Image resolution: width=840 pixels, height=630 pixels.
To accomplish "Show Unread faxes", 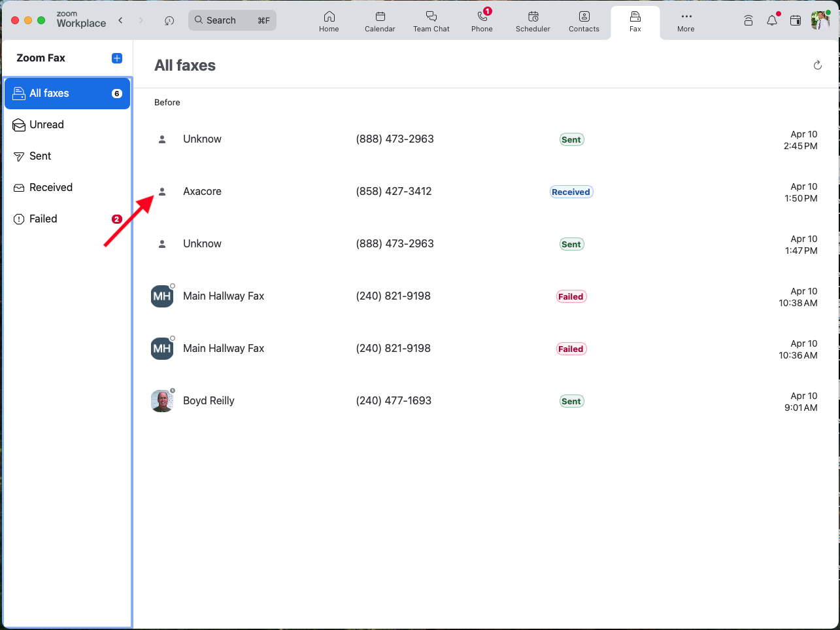I will pos(67,125).
